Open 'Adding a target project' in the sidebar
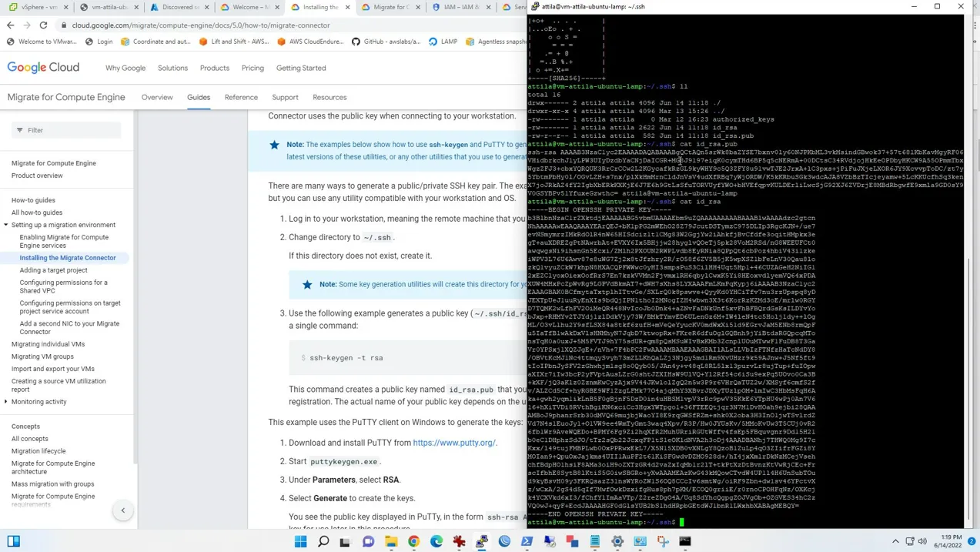This screenshot has width=980, height=552. click(53, 270)
